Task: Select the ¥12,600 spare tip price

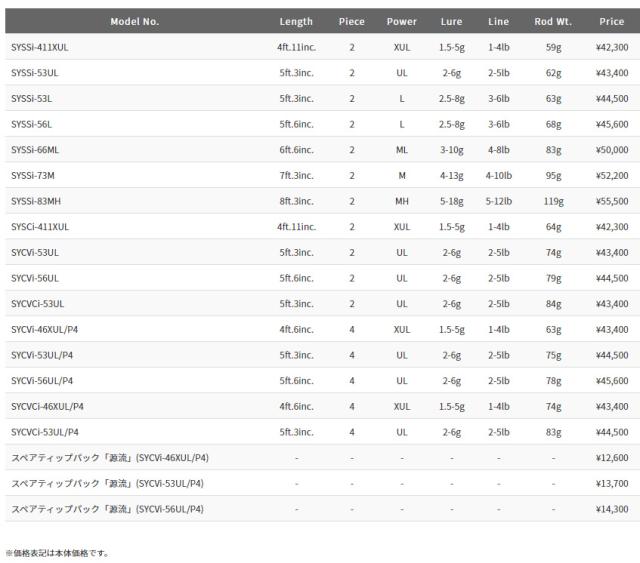Action: [x=612, y=457]
